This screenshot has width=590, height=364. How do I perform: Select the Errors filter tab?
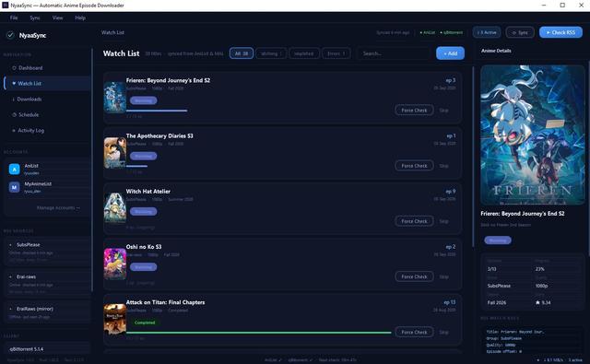336,53
